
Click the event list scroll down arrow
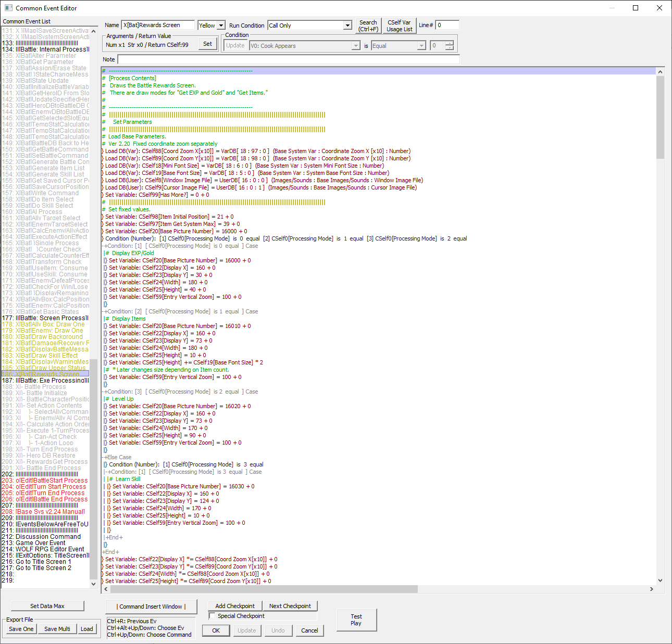[94, 584]
